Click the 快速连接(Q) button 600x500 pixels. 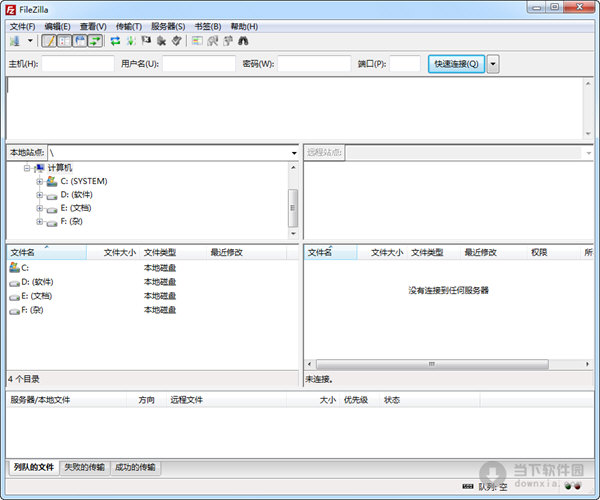[456, 64]
